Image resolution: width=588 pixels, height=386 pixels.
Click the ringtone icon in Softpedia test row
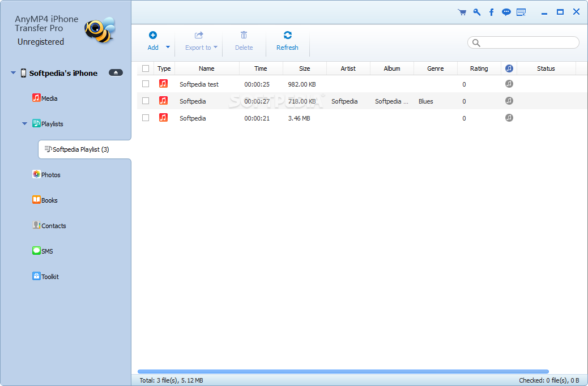pos(509,84)
